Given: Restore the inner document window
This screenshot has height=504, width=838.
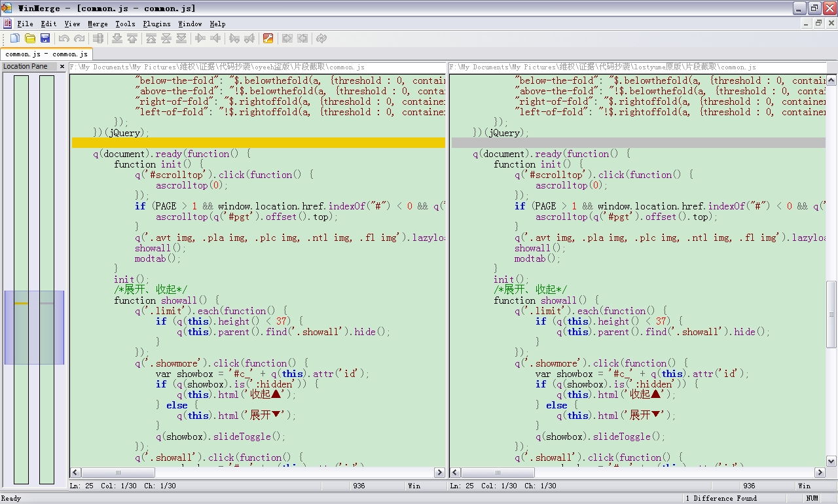Looking at the screenshot, I should tap(818, 24).
